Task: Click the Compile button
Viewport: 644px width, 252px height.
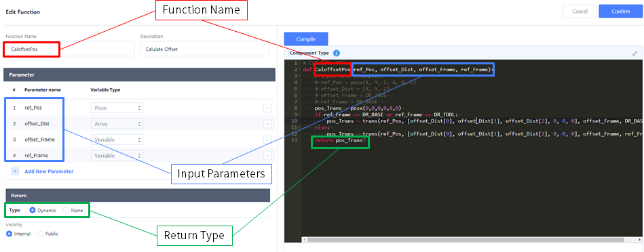Action: (x=306, y=39)
